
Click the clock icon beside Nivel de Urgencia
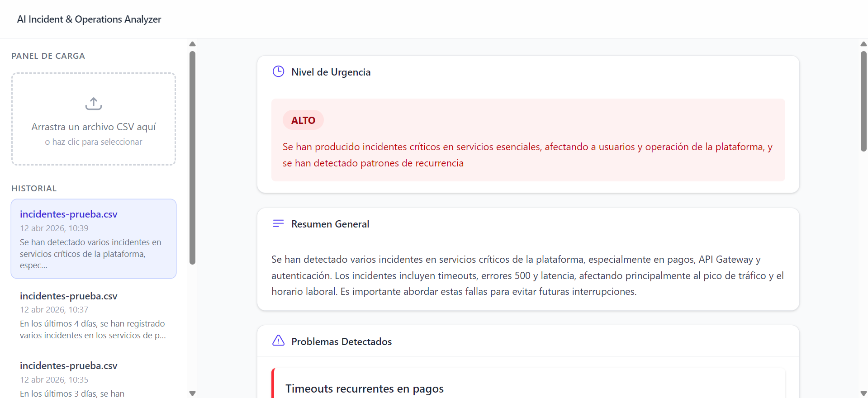278,71
